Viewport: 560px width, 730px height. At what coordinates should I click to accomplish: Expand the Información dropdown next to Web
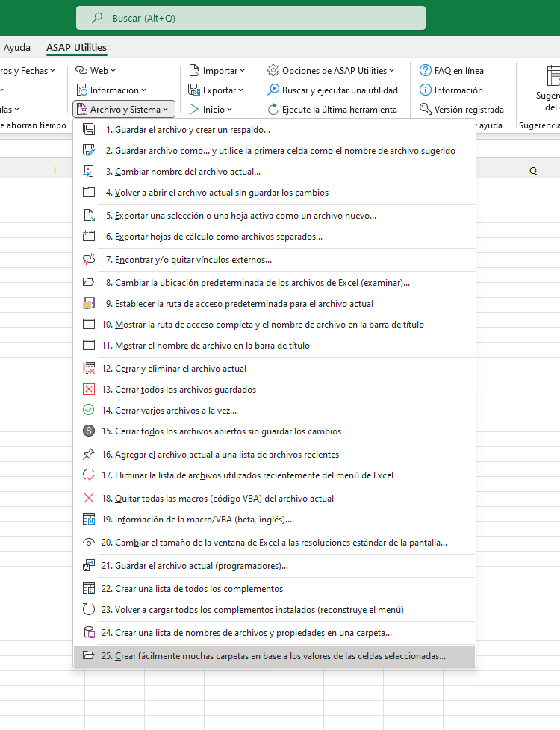click(x=111, y=90)
